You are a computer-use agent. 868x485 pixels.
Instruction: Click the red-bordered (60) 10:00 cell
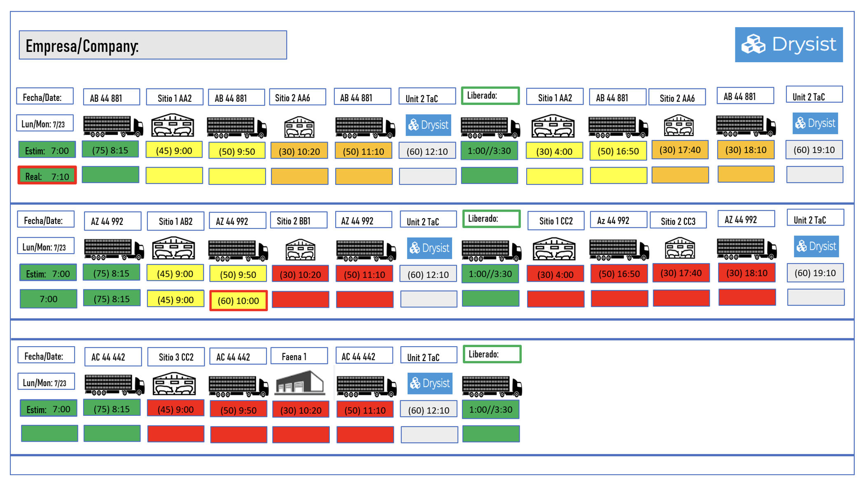238,301
